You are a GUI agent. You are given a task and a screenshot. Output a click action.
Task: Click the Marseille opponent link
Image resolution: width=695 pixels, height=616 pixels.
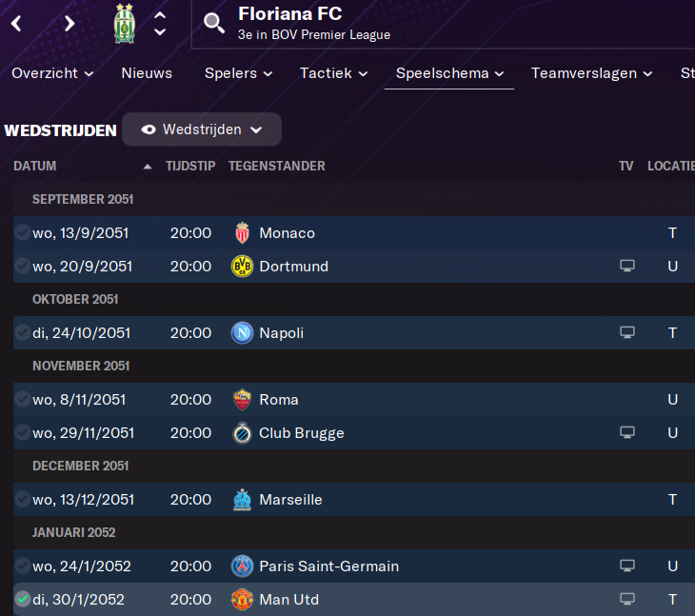pos(290,500)
